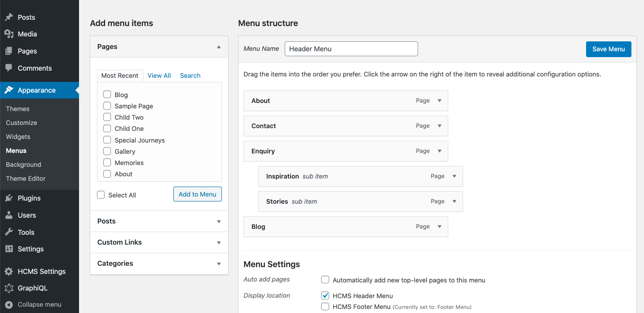Uncheck the HCMS Header Menu location
The width and height of the screenshot is (644, 313).
click(325, 295)
